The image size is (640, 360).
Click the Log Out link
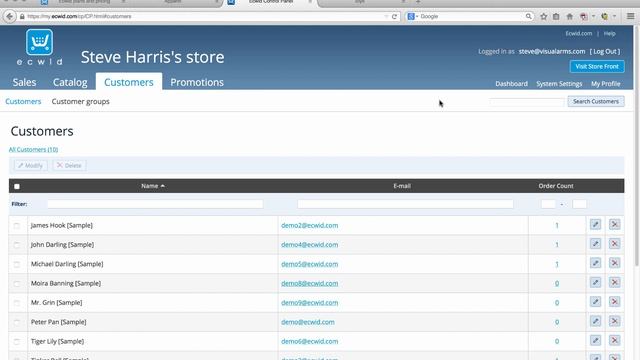click(604, 51)
